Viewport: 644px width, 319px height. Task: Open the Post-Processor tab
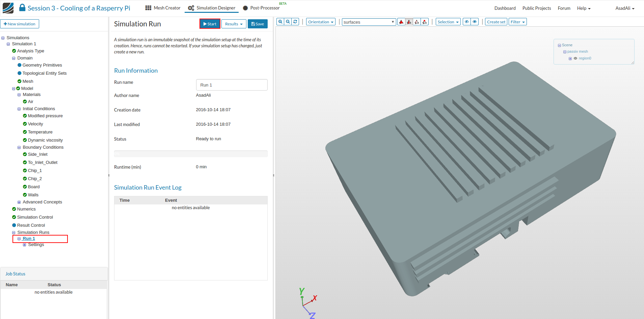click(x=261, y=8)
